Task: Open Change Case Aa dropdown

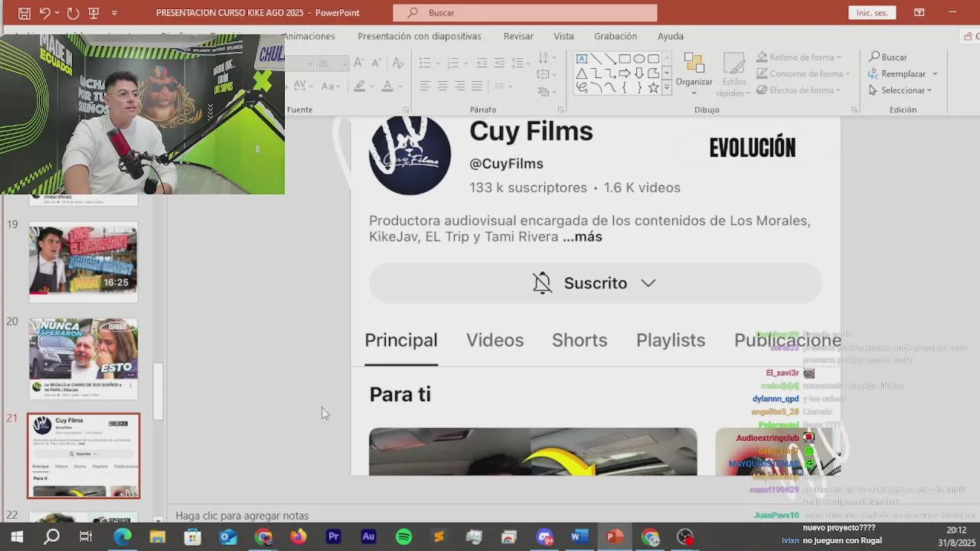Action: [331, 86]
